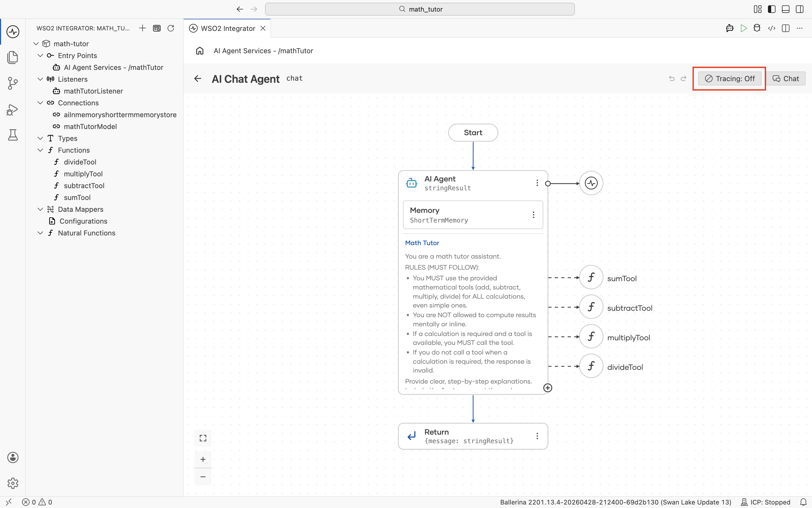Image resolution: width=812 pixels, height=508 pixels.
Task: Click the sumTool function node icon
Action: (591, 277)
